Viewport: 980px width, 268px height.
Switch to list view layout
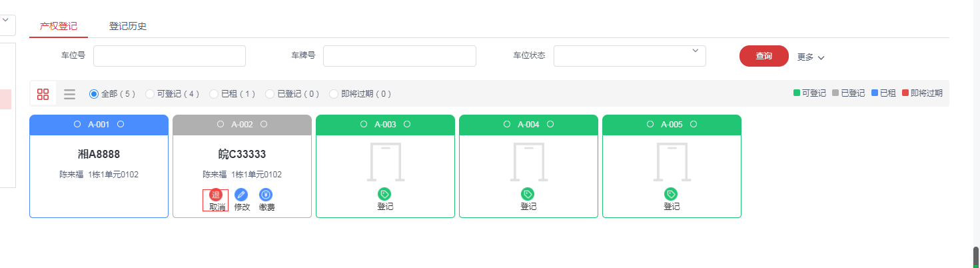[69, 94]
